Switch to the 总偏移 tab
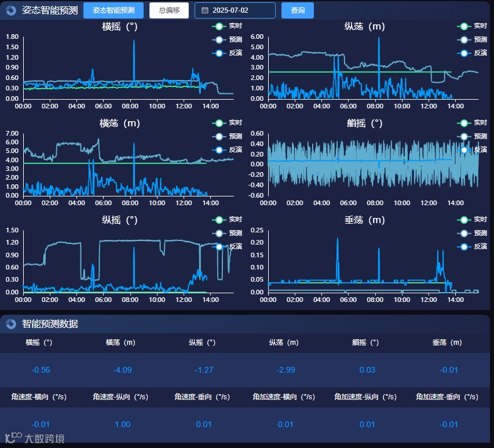This screenshot has width=494, height=448. tap(169, 10)
